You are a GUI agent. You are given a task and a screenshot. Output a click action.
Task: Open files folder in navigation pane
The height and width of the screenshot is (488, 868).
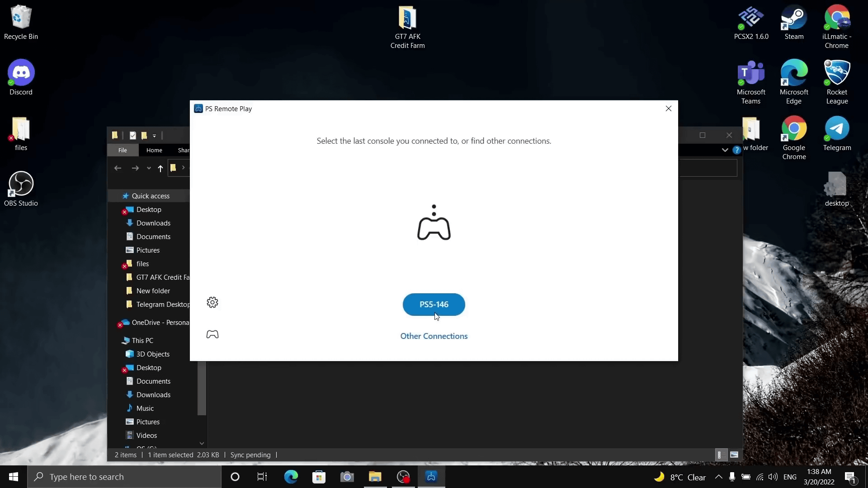point(142,264)
